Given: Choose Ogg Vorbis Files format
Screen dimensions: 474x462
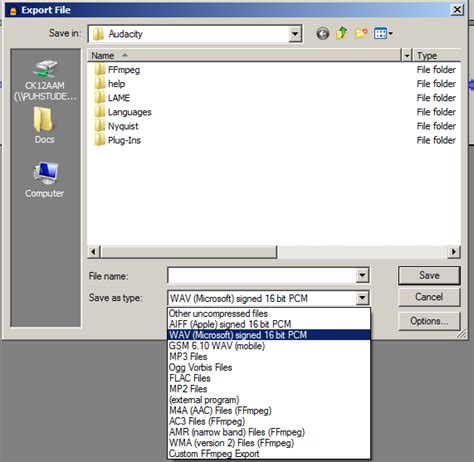Looking at the screenshot, I should (x=269, y=367).
